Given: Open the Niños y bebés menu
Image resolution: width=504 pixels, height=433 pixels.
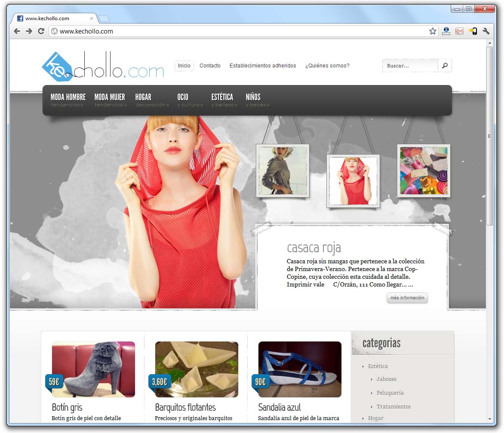Looking at the screenshot, I should [258, 100].
